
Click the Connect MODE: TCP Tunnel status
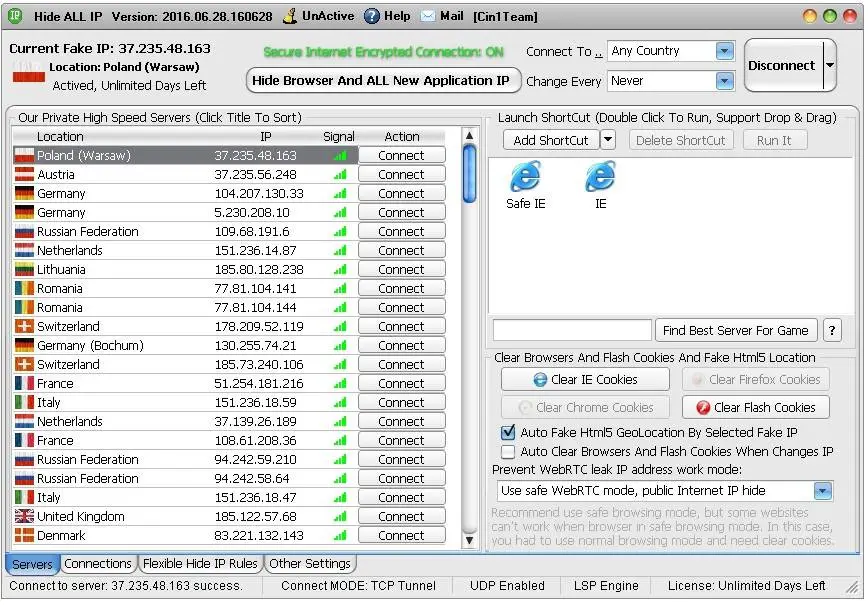[358, 586]
